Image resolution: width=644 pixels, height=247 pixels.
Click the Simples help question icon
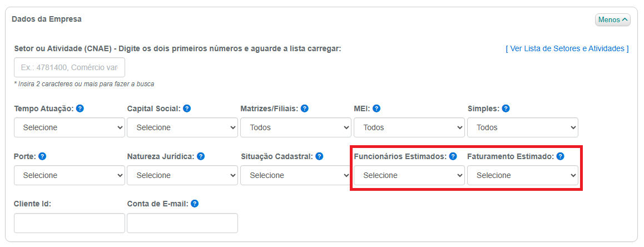(506, 108)
